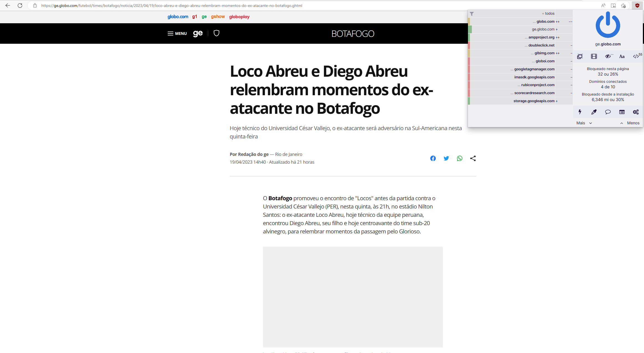Toggle cosmetic filtering with the eye icon
This screenshot has width=644, height=353.
(x=608, y=56)
